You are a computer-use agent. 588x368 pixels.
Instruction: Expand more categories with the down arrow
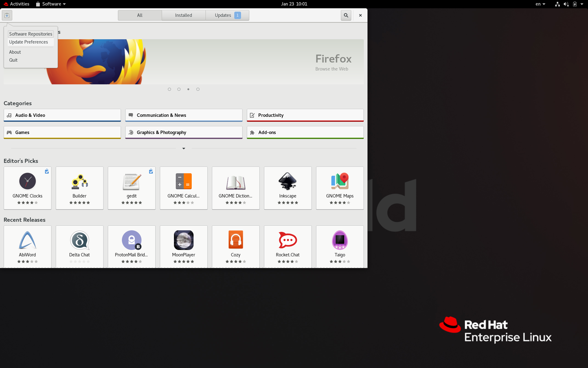point(184,148)
